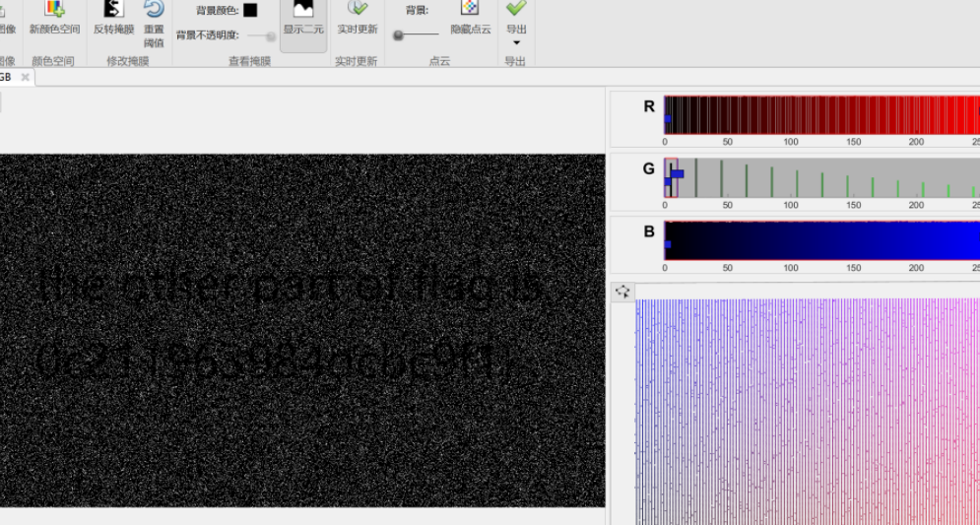Click the background opacity (背景不透明度) slider
This screenshot has height=525, width=980.
point(260,35)
